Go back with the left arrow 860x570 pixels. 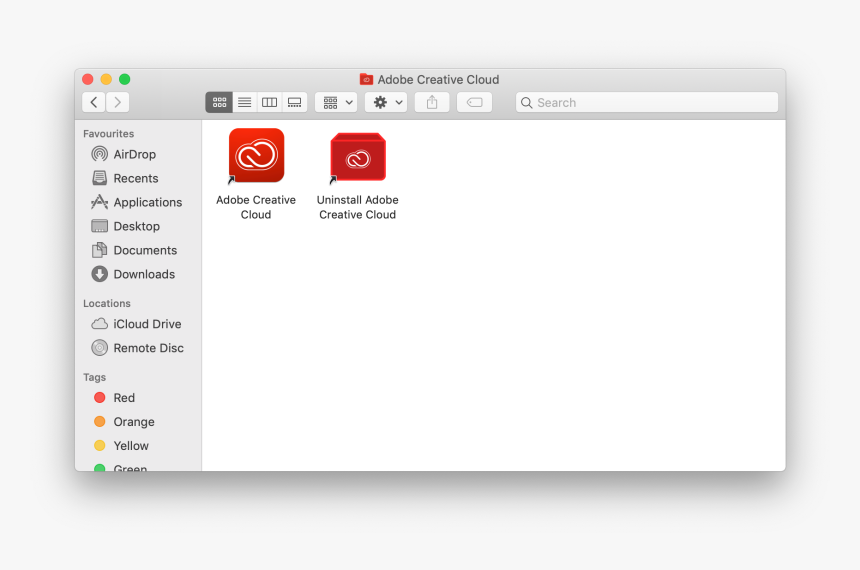point(94,102)
